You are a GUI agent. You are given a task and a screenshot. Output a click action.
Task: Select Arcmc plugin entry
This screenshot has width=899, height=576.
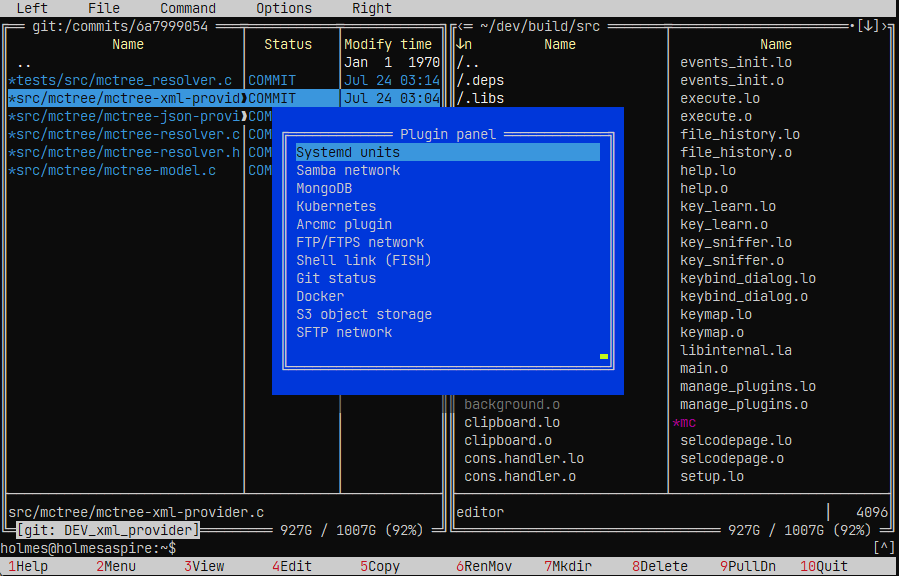click(x=448, y=224)
